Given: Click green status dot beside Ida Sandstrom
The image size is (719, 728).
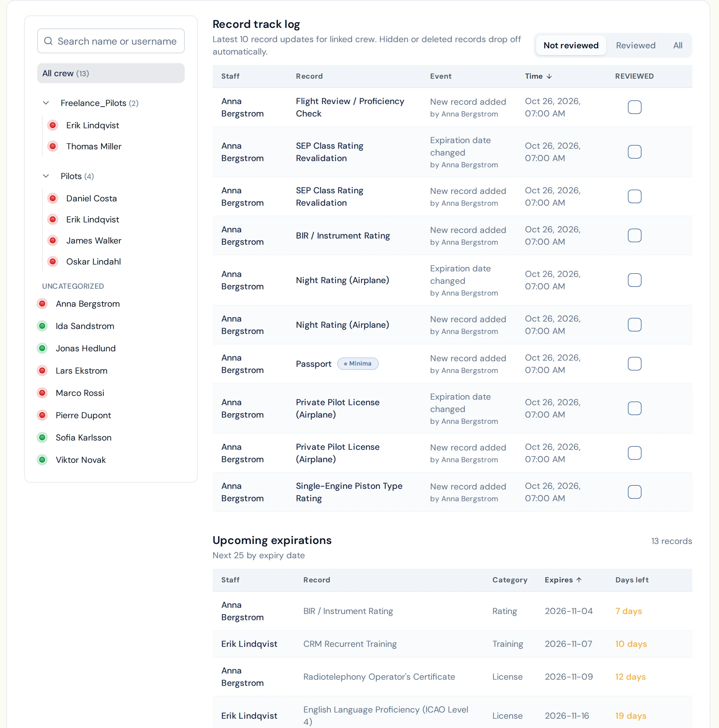Looking at the screenshot, I should tap(42, 326).
